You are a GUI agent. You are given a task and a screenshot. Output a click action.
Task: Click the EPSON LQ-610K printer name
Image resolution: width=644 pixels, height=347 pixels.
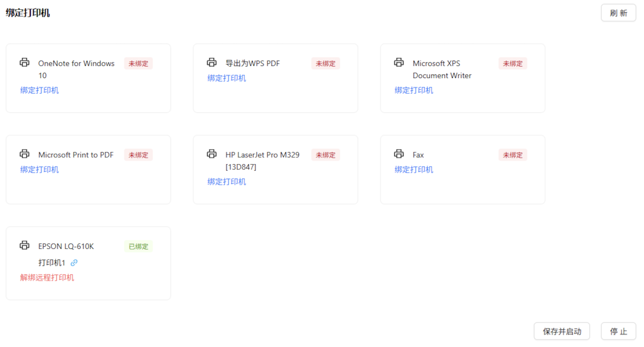tap(66, 247)
